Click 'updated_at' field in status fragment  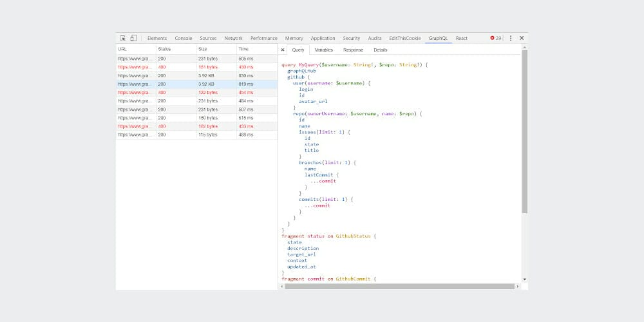pyautogui.click(x=301, y=267)
